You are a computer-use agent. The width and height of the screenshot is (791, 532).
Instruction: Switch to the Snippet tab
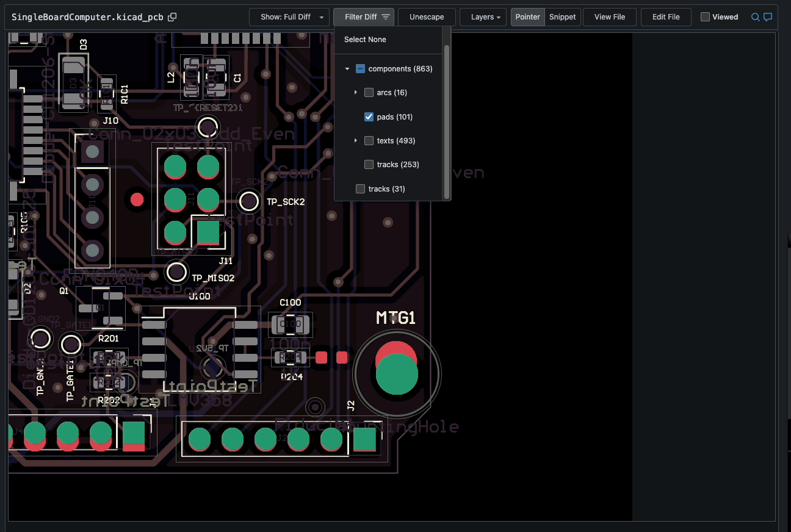click(x=562, y=16)
